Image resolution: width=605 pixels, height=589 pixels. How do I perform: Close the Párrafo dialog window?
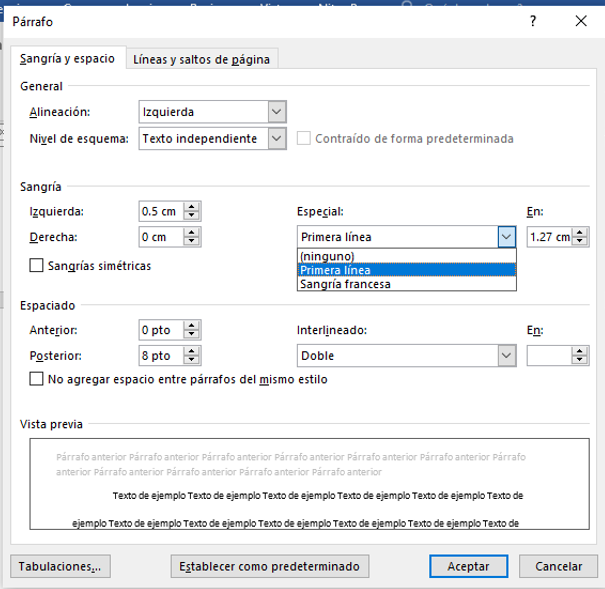580,21
